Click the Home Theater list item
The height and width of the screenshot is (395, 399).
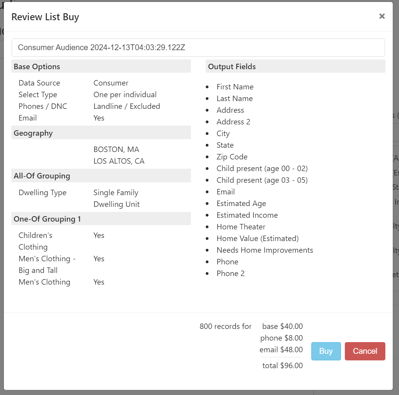click(x=241, y=227)
